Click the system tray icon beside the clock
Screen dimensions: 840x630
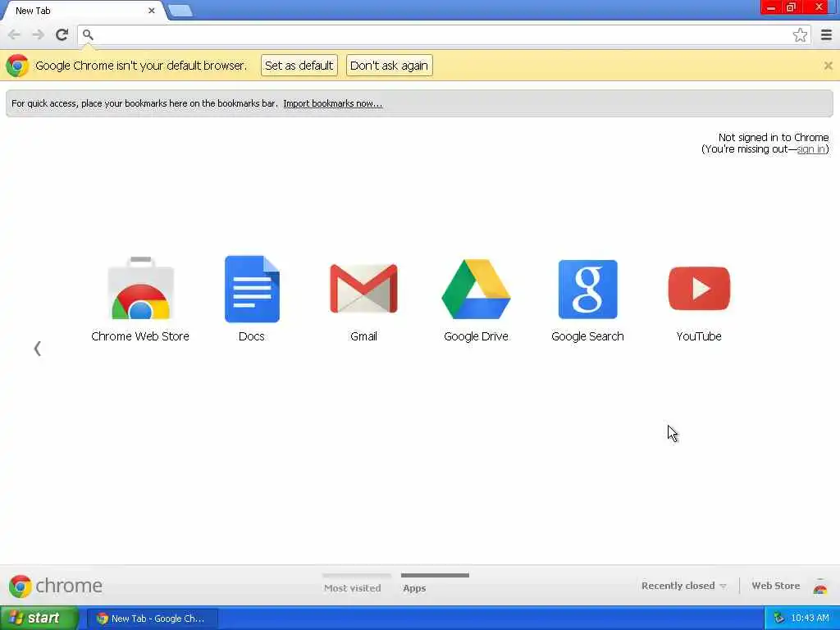[x=779, y=619]
